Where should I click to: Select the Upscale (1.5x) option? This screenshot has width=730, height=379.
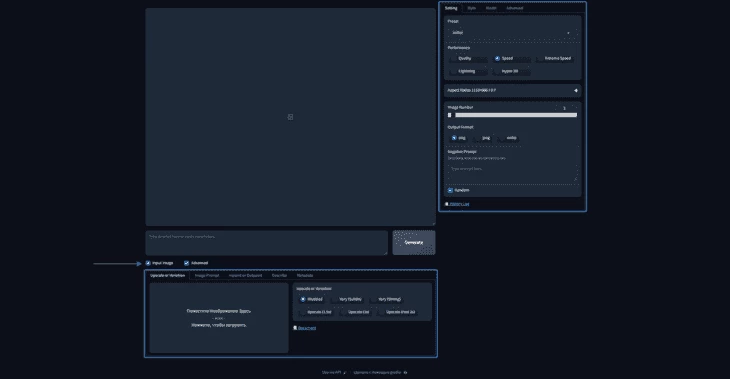316,312
